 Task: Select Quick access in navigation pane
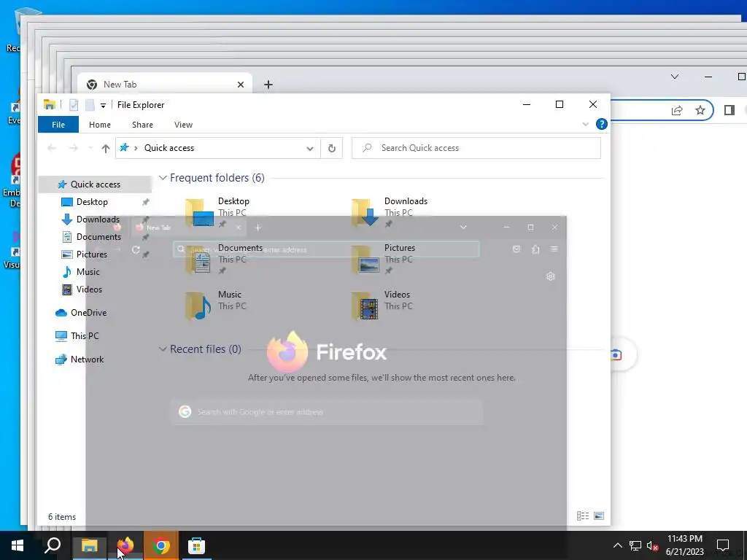tap(95, 184)
